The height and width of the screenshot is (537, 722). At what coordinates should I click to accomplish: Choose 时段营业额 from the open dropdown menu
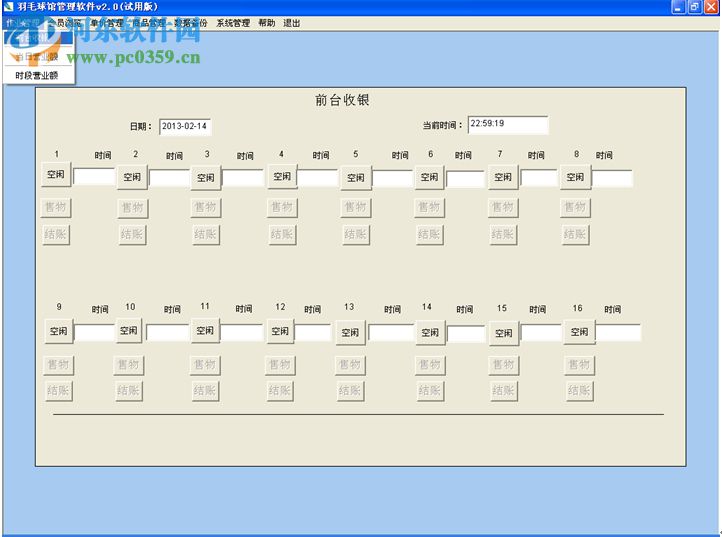point(38,76)
